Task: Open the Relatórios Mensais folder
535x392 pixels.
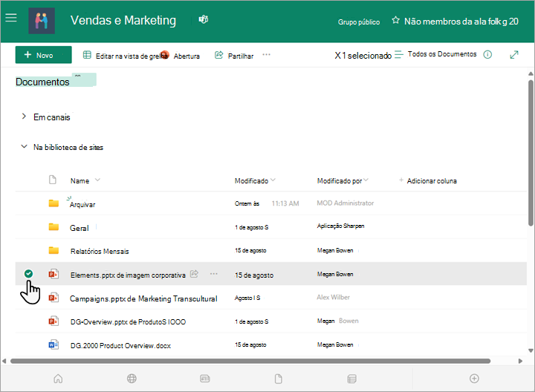Action: coord(100,252)
